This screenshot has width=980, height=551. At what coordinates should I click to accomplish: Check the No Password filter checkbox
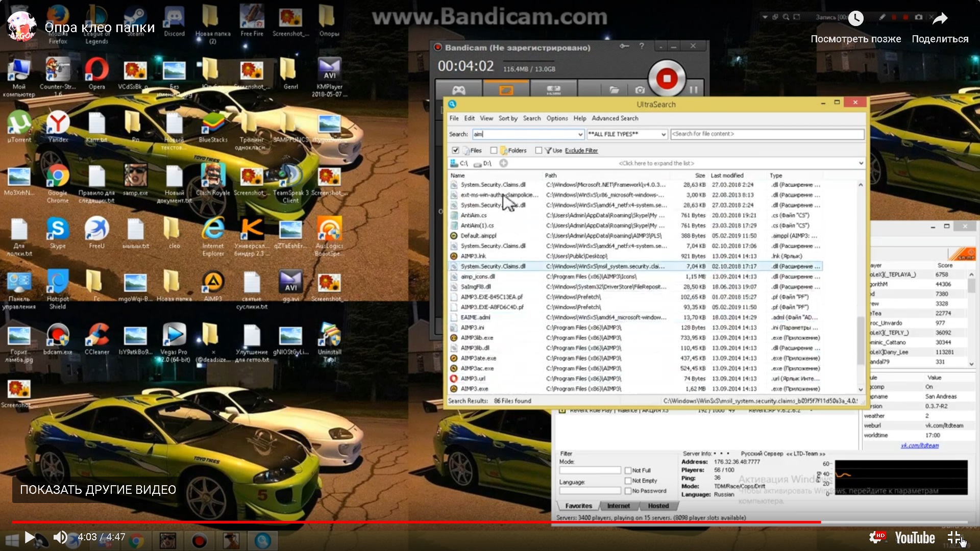click(628, 491)
